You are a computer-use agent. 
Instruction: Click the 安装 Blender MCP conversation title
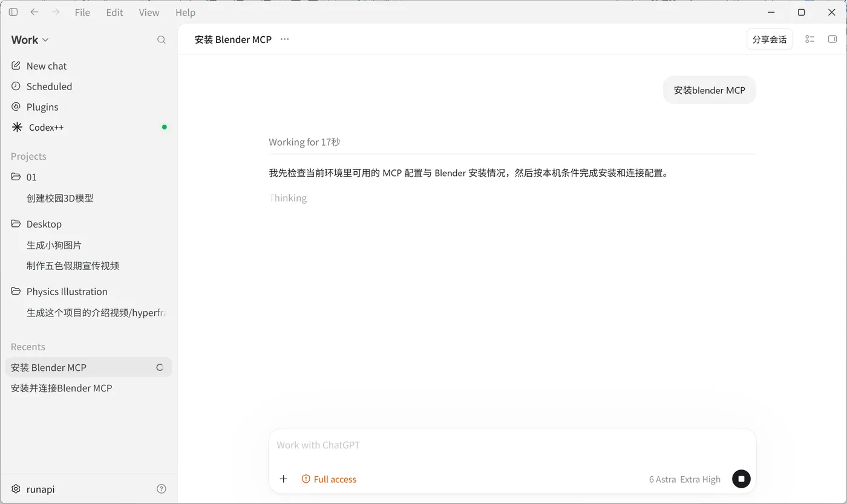233,39
